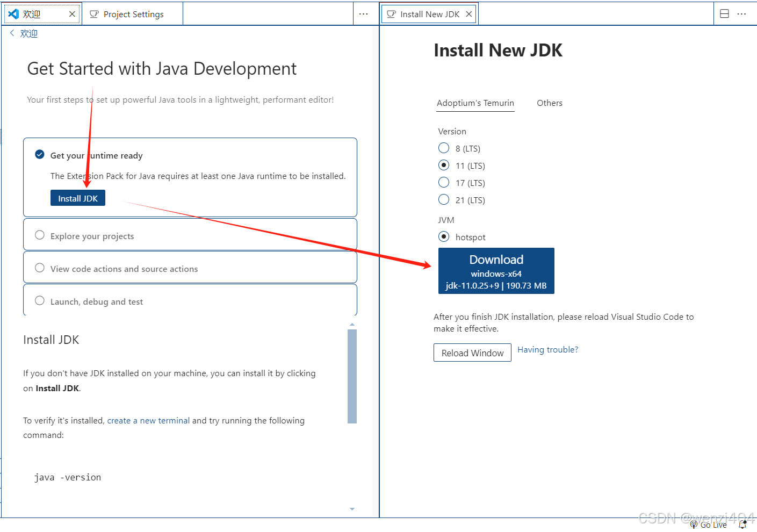Click the vertical scrollbar thumb
This screenshot has width=757, height=532.
click(x=352, y=376)
